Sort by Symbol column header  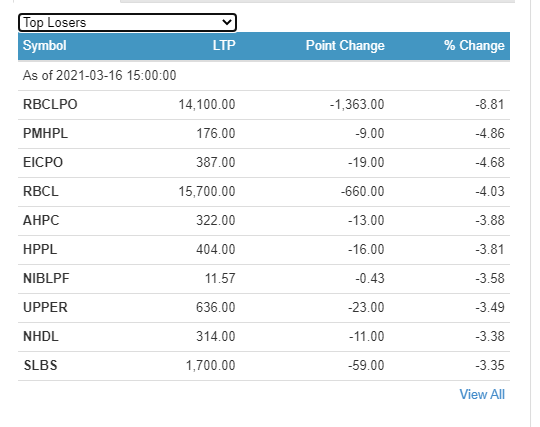pos(44,45)
